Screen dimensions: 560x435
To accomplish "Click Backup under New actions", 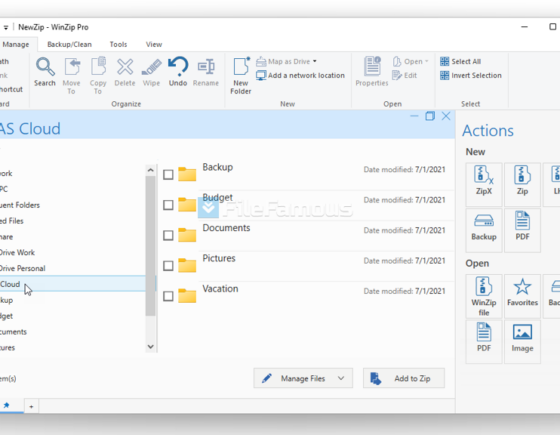I will coord(484,230).
